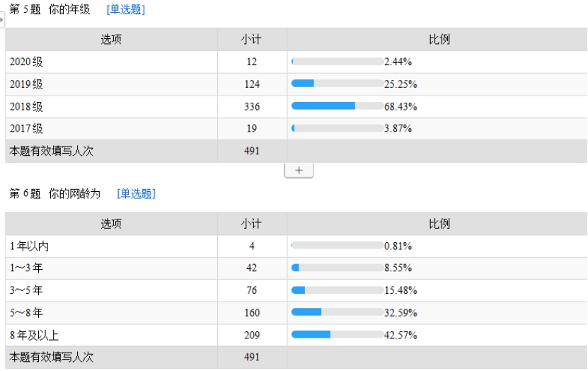Viewport: 588px width, 371px height.
Task: Select the 8年及以上 progress bar
Action: (338, 335)
